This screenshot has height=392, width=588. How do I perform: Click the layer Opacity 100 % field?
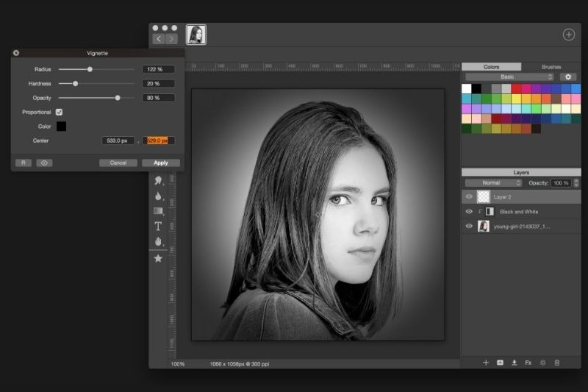561,183
